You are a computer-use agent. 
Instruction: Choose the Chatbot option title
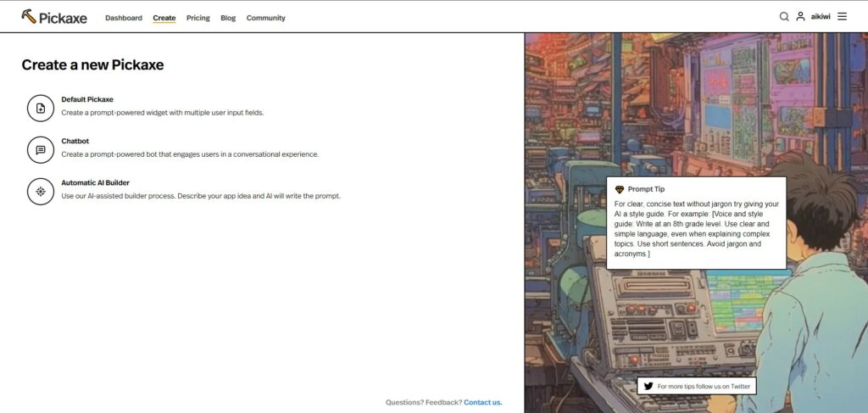75,141
